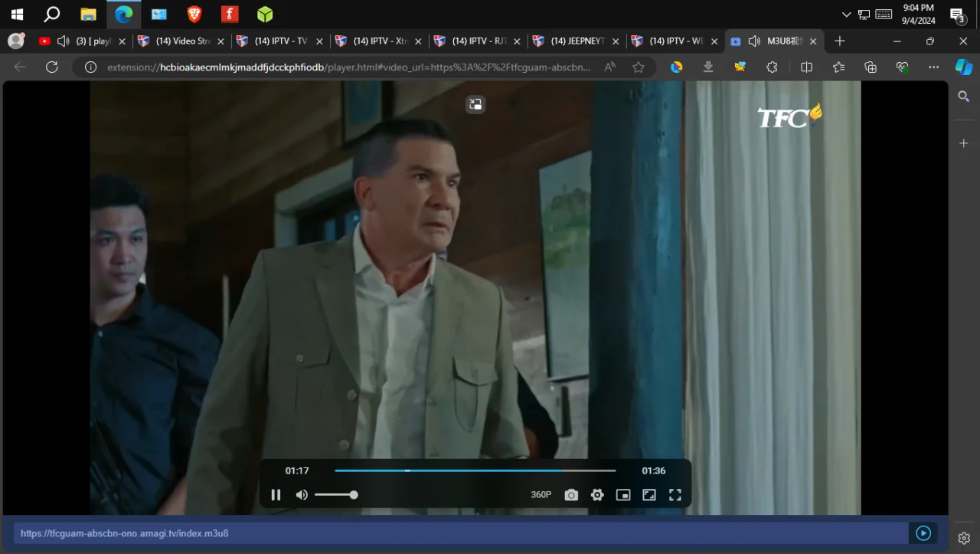Open the Read aloud button in address bar

click(609, 67)
